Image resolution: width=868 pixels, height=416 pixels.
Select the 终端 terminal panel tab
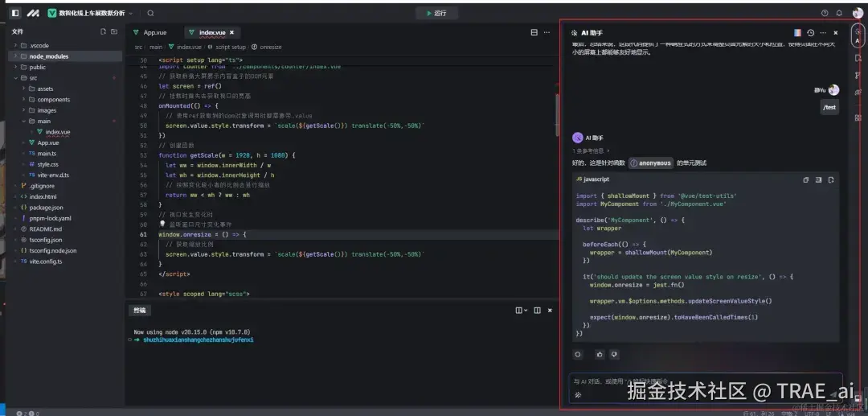pyautogui.click(x=139, y=311)
